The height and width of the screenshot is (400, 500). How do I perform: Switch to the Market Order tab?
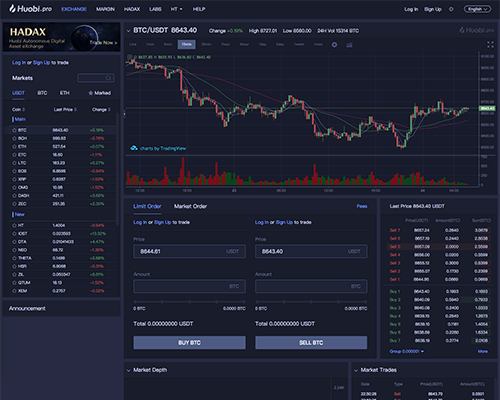tap(190, 206)
